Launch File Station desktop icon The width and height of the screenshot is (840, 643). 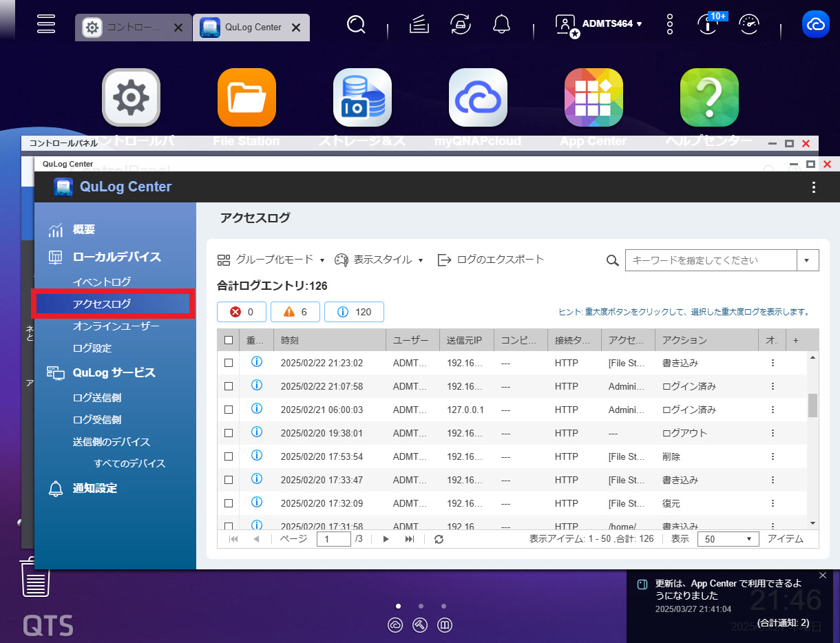click(x=246, y=98)
